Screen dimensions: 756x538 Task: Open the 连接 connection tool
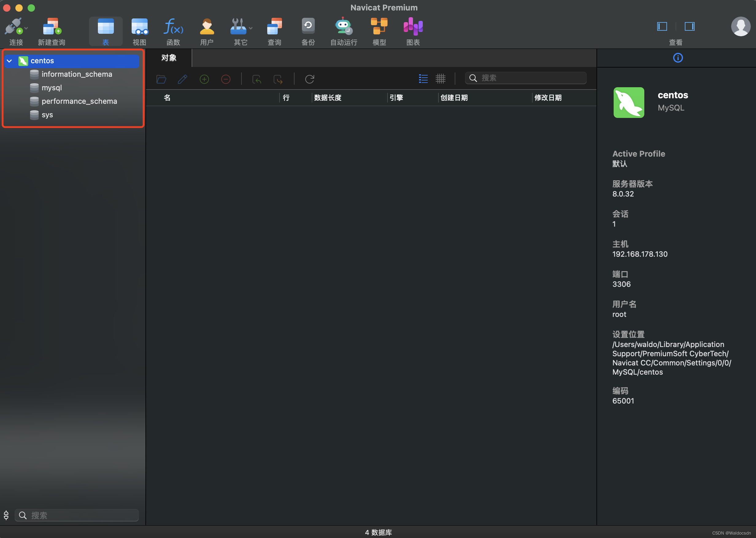click(13, 31)
